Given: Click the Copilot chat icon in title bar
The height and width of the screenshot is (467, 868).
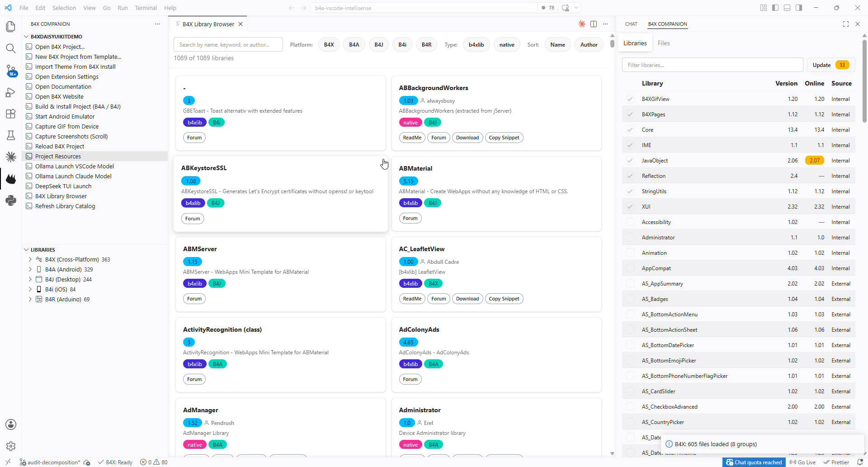Looking at the screenshot, I should tap(566, 8).
